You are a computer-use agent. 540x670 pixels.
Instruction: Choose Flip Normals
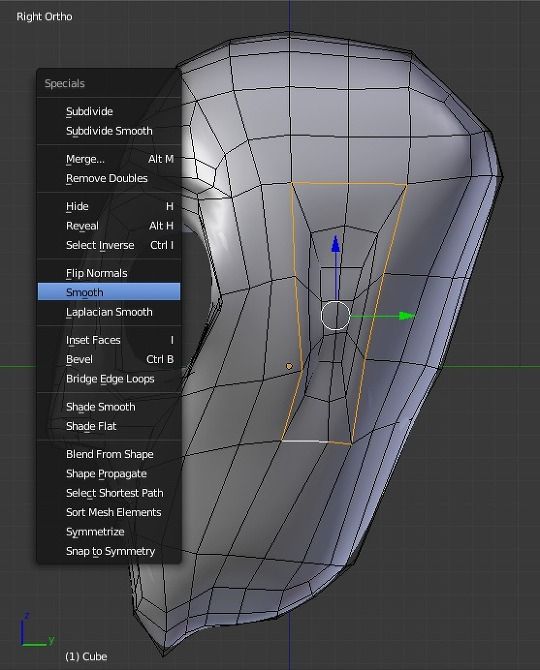(109, 273)
